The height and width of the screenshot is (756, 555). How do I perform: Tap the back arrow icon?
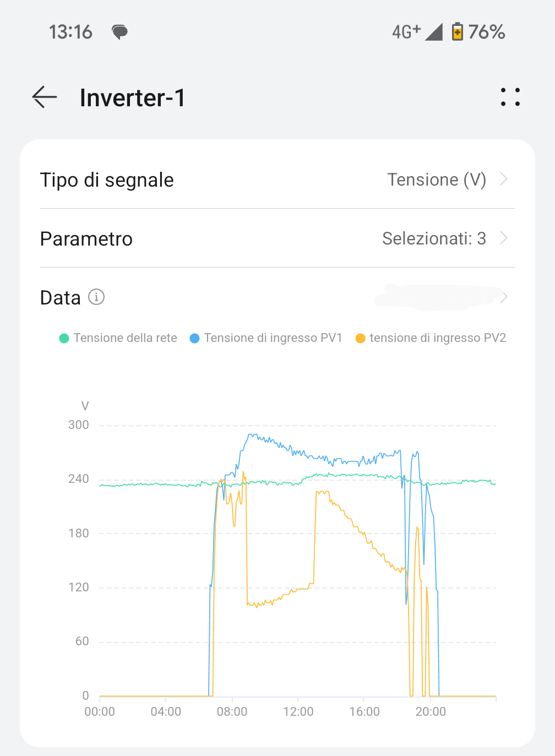(x=45, y=97)
